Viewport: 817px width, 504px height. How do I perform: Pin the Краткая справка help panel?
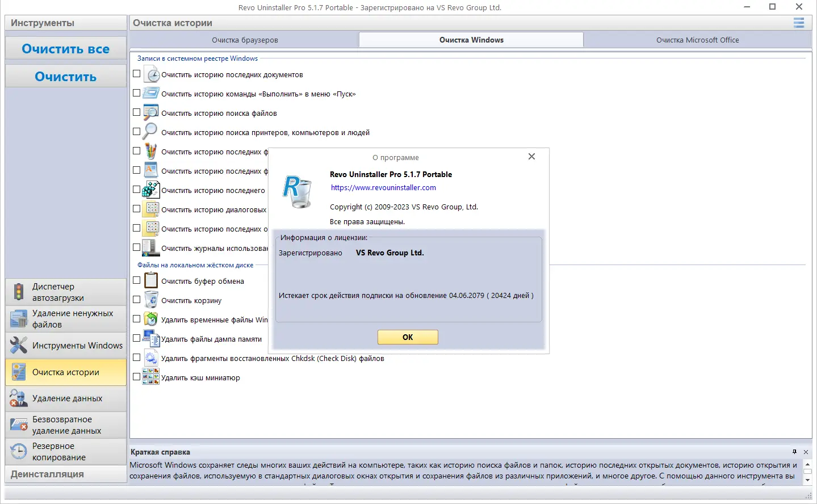point(794,452)
